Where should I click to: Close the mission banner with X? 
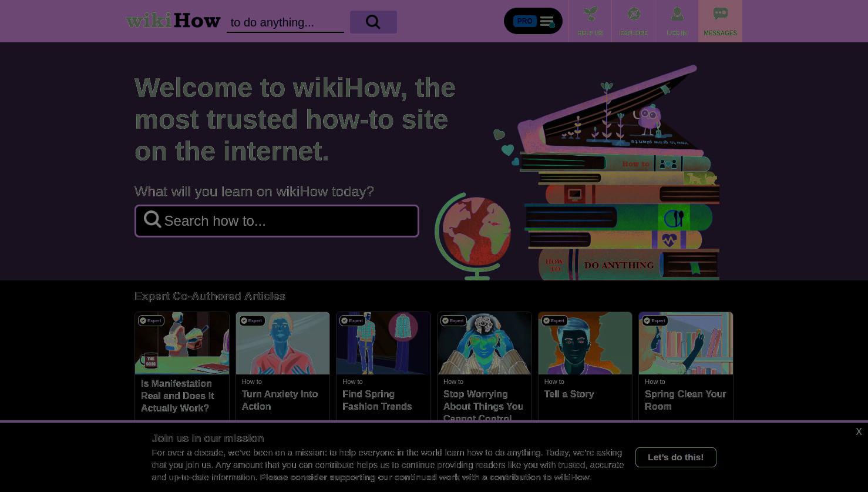(x=859, y=432)
